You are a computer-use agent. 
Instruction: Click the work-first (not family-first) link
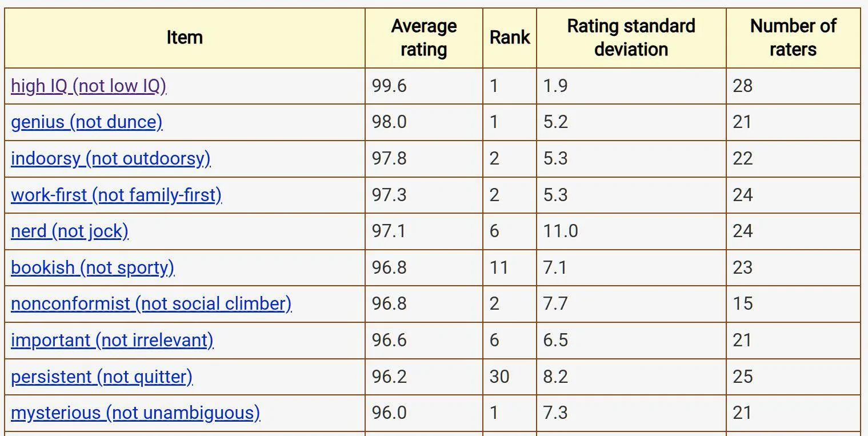(x=116, y=195)
